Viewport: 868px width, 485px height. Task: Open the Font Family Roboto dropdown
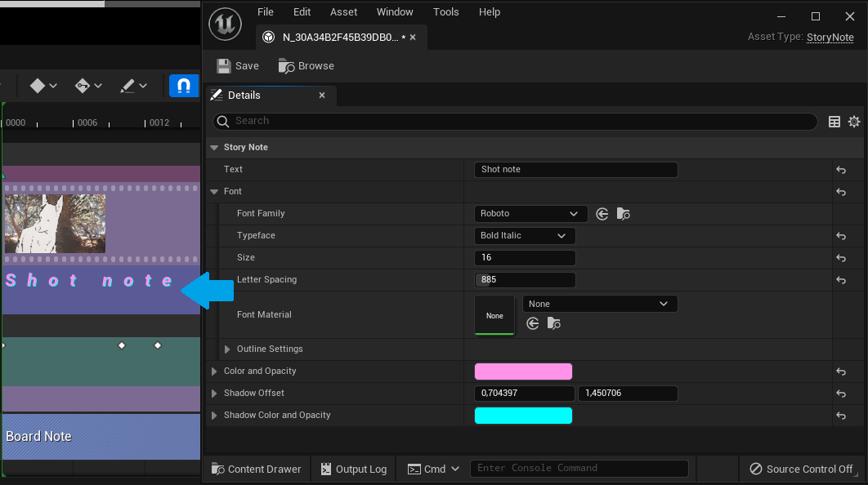pyautogui.click(x=530, y=214)
